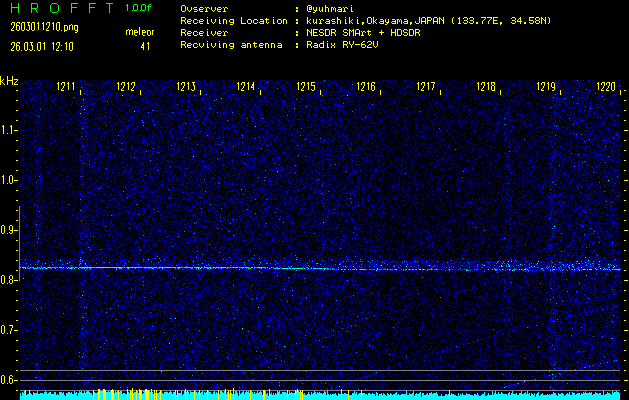The width and height of the screenshot is (629, 400).
Task: Select the Radix RY-62V antenna text
Action: click(x=351, y=45)
